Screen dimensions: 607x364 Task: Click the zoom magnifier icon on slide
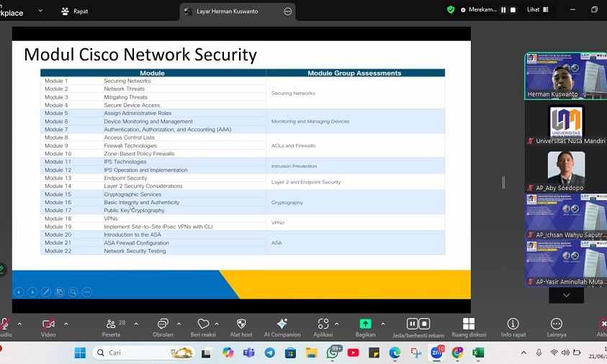pos(73,292)
